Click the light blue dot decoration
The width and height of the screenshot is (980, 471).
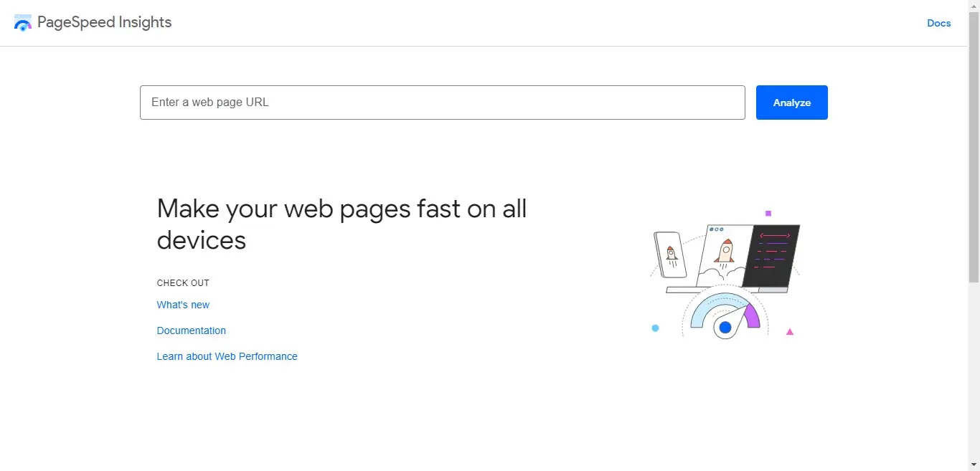point(655,328)
